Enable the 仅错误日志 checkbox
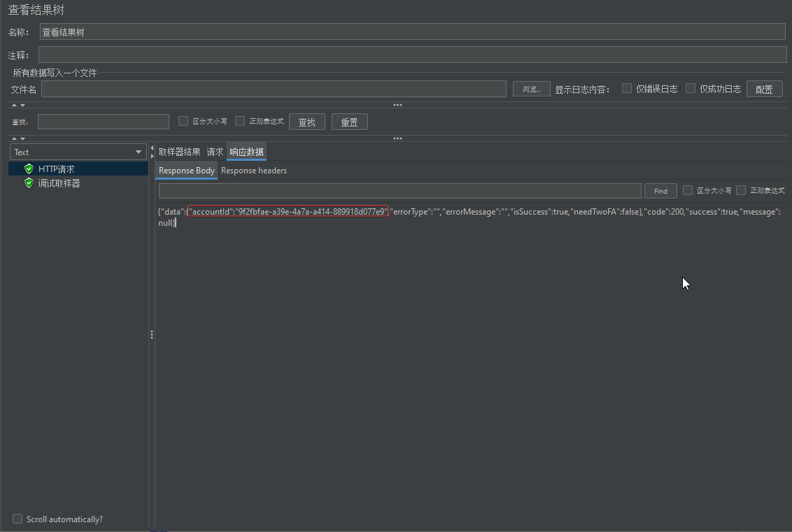 pyautogui.click(x=627, y=89)
